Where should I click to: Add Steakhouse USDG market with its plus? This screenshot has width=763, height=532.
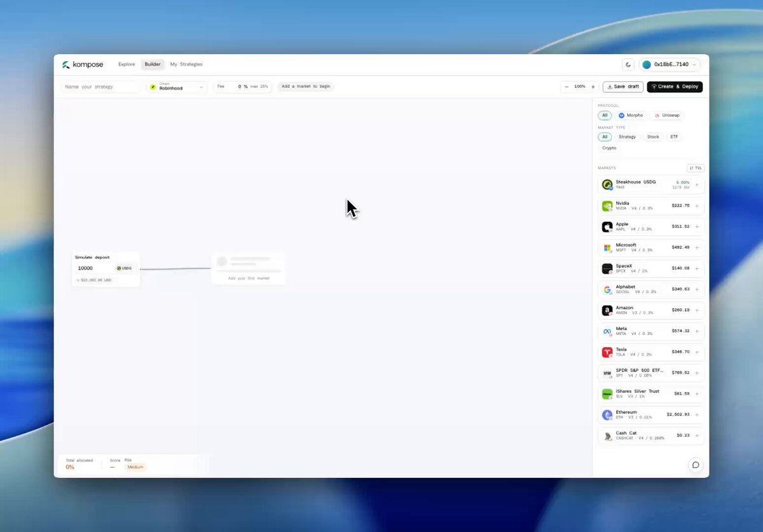[697, 185]
